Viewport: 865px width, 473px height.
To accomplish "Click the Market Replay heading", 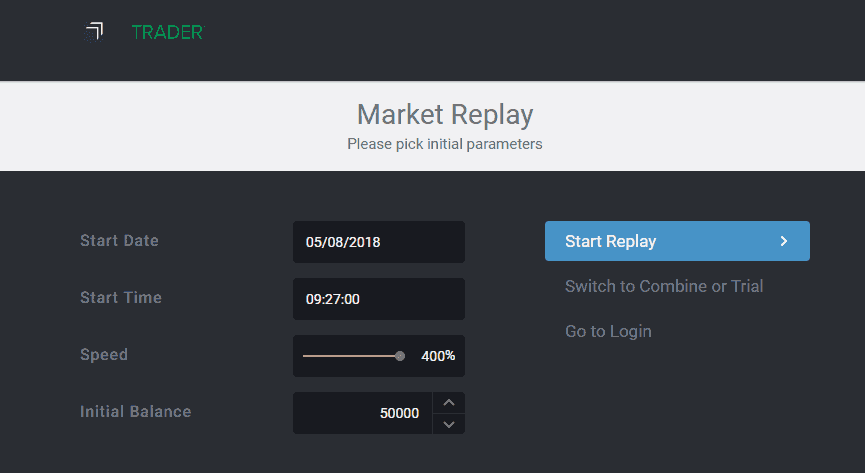I will [445, 115].
